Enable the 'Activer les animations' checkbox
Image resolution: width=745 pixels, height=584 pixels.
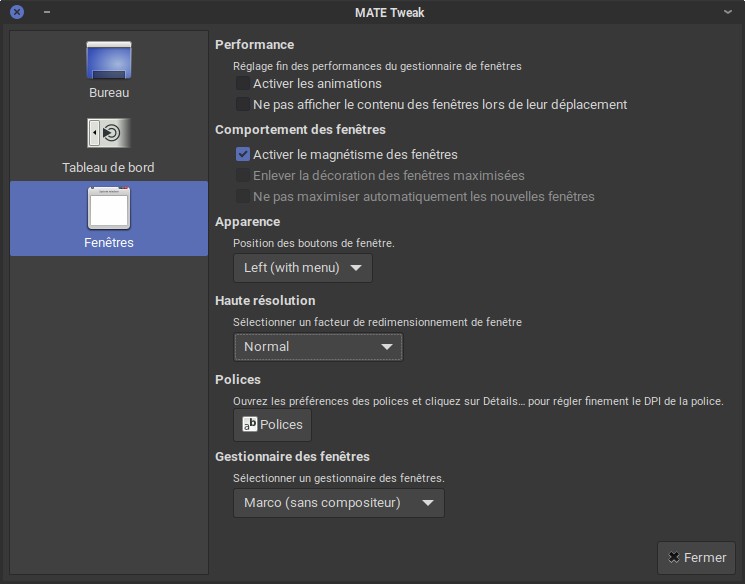point(243,84)
